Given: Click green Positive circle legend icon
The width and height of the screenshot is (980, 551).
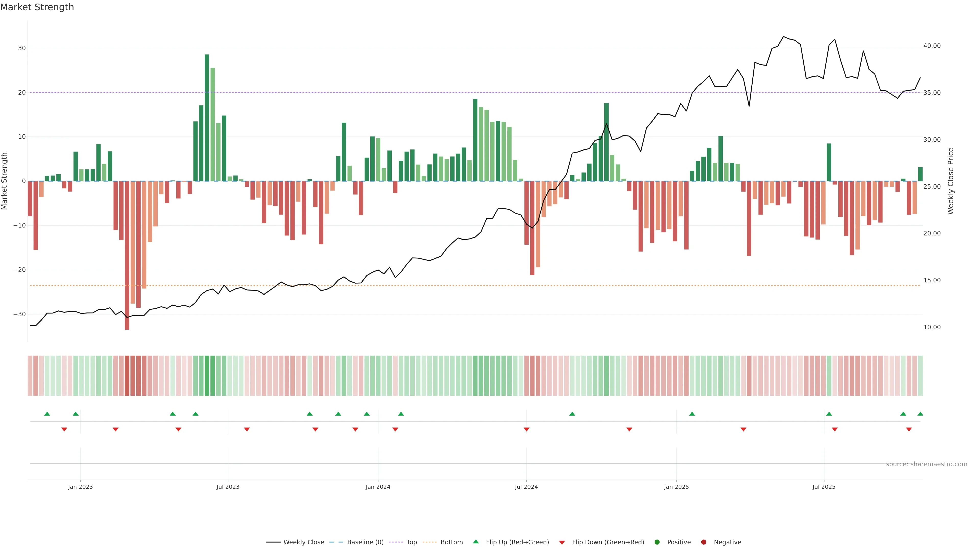Looking at the screenshot, I should 657,542.
